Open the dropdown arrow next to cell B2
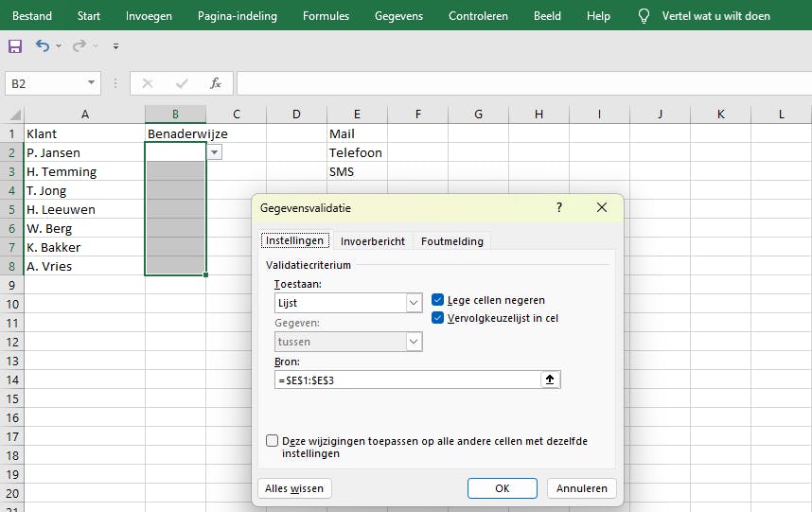This screenshot has width=812, height=512. click(215, 152)
